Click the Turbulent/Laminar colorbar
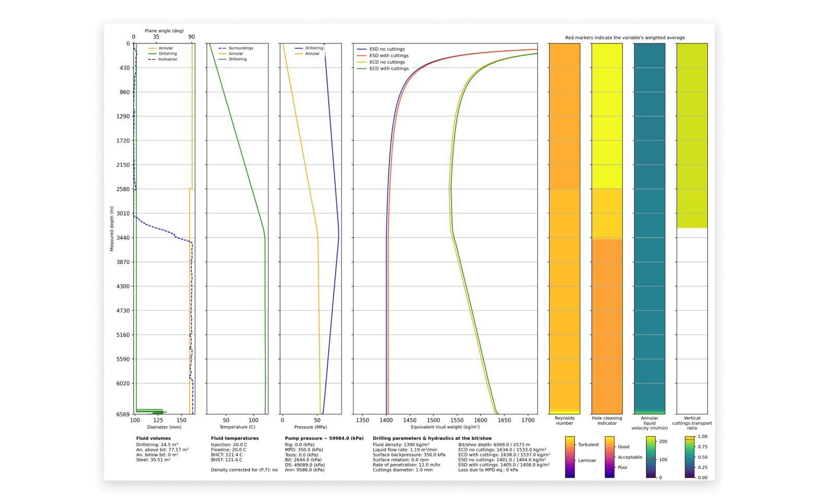This screenshot has width=819, height=504. [x=569, y=457]
